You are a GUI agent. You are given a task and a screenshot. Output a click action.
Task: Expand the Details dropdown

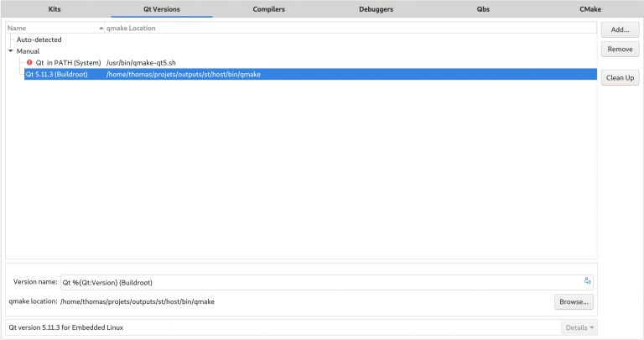tap(579, 327)
